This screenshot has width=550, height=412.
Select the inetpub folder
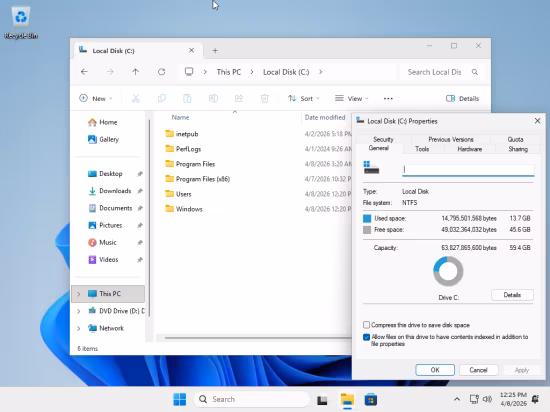pos(187,134)
